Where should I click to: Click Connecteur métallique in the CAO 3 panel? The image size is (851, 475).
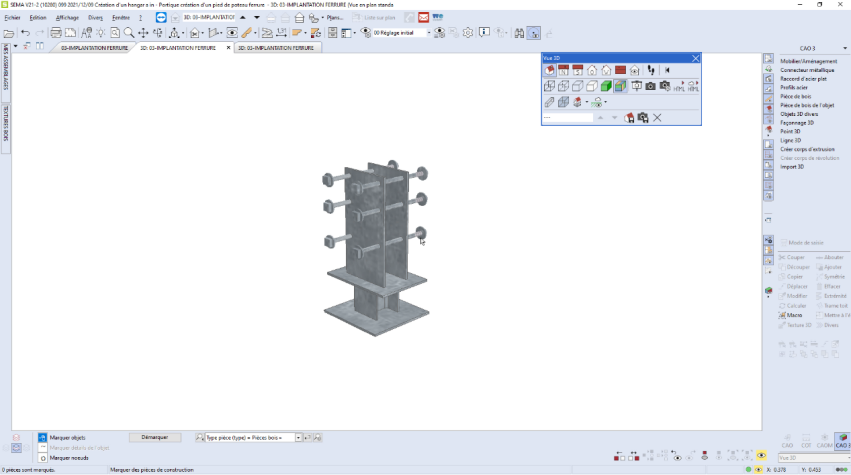point(809,70)
